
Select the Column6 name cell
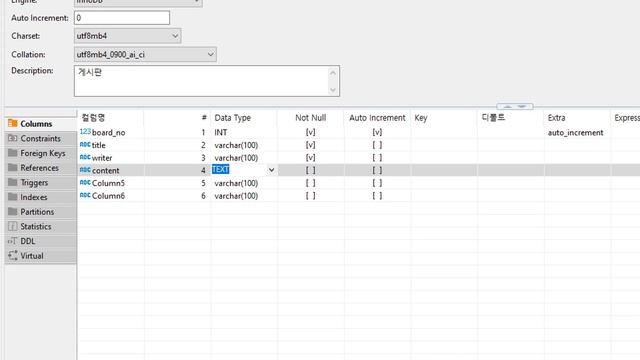109,196
